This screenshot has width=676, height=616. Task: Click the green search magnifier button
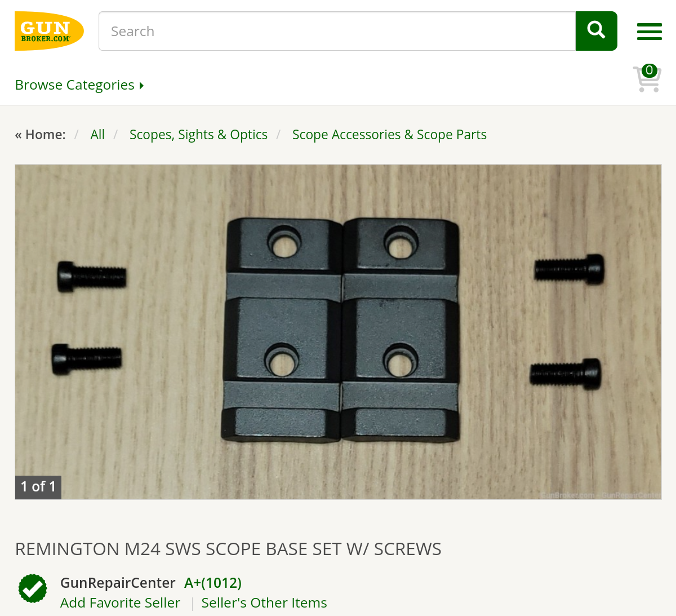pyautogui.click(x=596, y=31)
